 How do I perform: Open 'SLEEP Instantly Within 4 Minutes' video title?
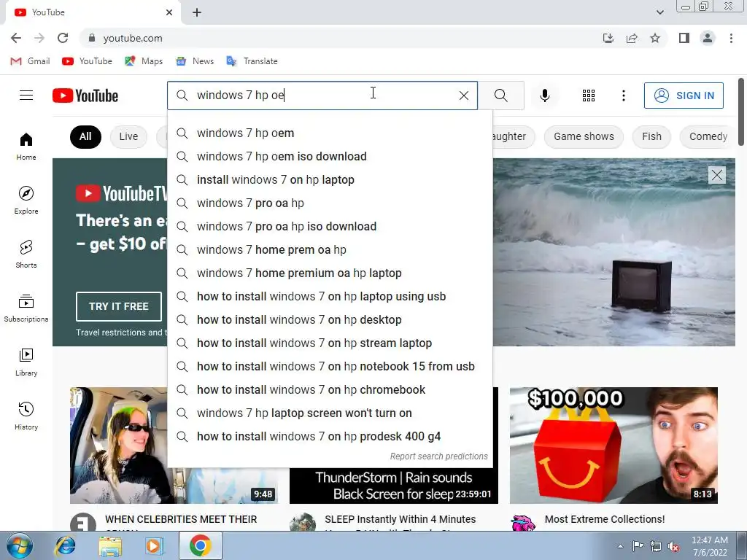[x=400, y=519]
